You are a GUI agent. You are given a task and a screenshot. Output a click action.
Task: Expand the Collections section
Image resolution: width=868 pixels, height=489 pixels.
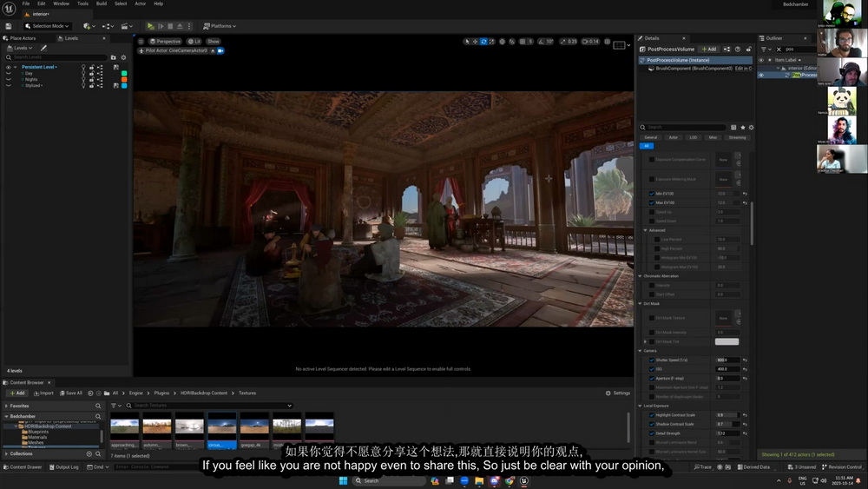pyautogui.click(x=6, y=453)
